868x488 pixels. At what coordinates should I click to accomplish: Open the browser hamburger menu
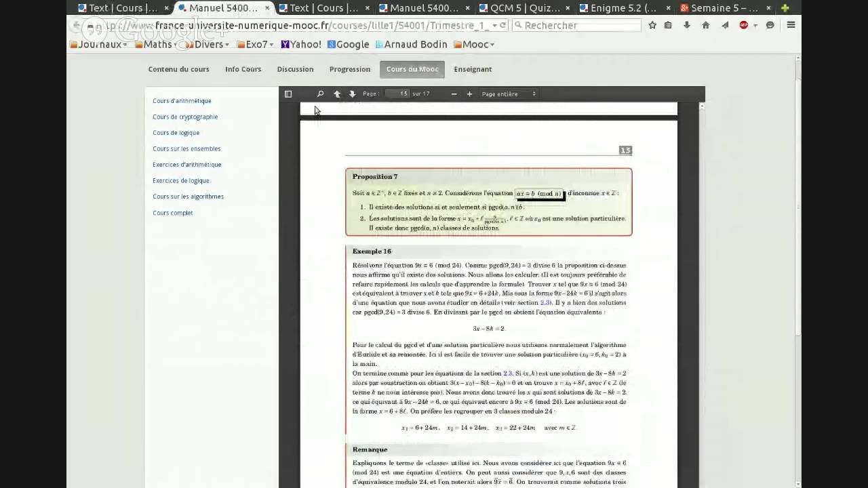coord(791,25)
